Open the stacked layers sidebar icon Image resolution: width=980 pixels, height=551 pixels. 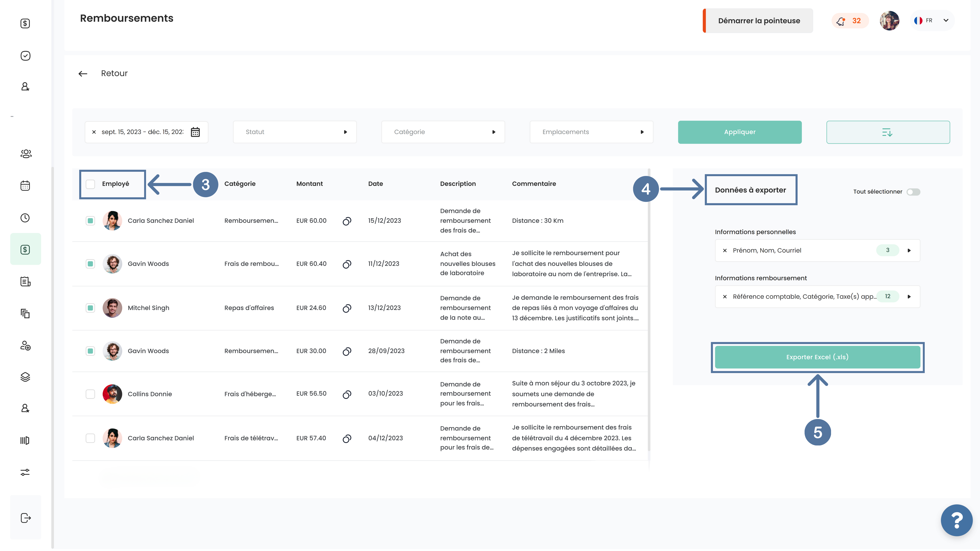tap(25, 377)
